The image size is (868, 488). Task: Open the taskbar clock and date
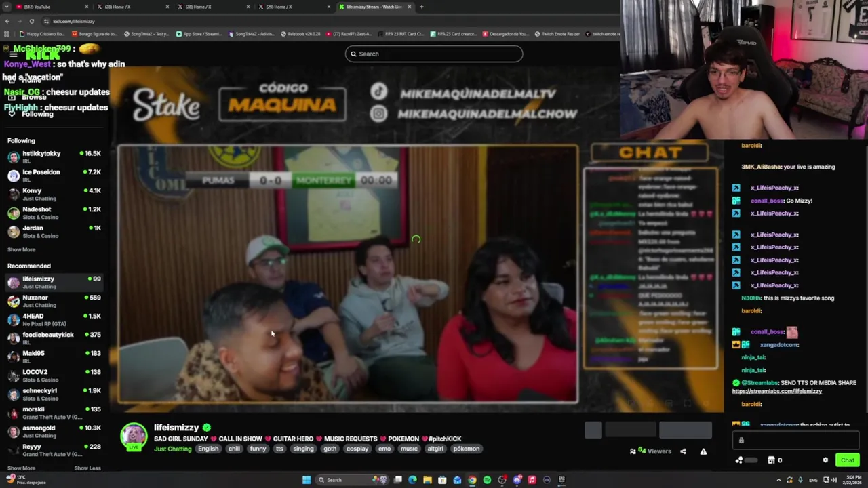pyautogui.click(x=852, y=480)
